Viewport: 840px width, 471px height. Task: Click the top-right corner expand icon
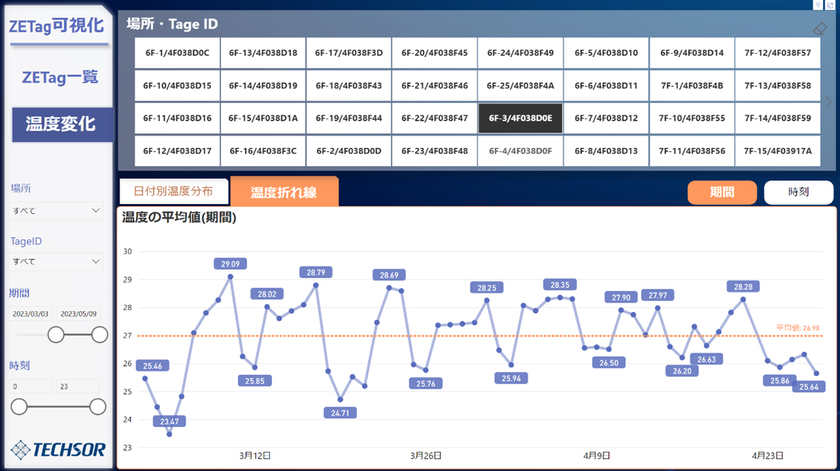point(830,5)
